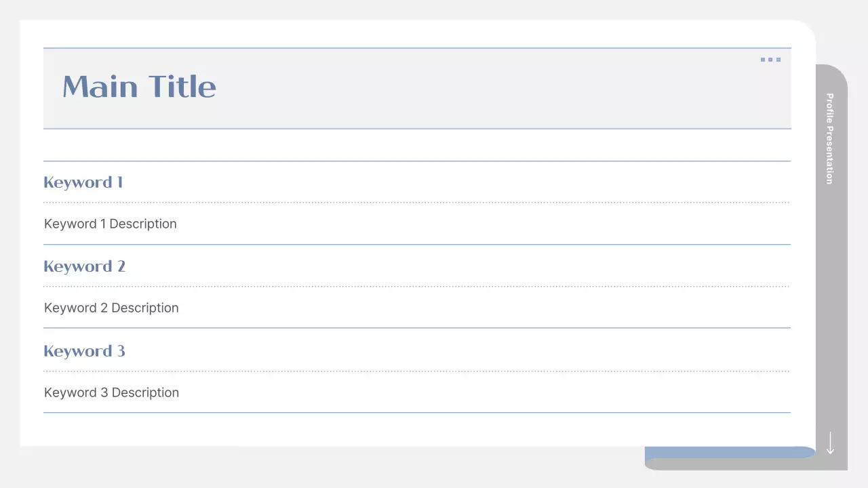The image size is (868, 488).
Task: Select the Main Title heading text
Action: [139, 87]
